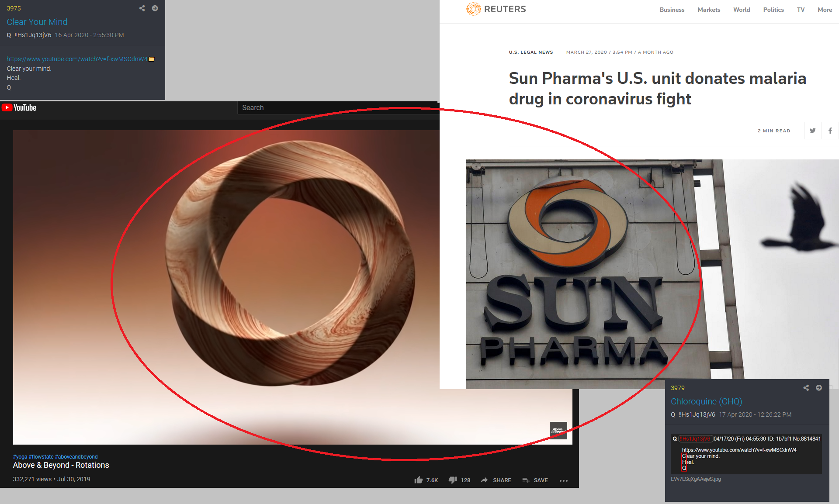This screenshot has width=839, height=504.
Task: Click the Sun Pharma article headline
Action: click(x=658, y=89)
